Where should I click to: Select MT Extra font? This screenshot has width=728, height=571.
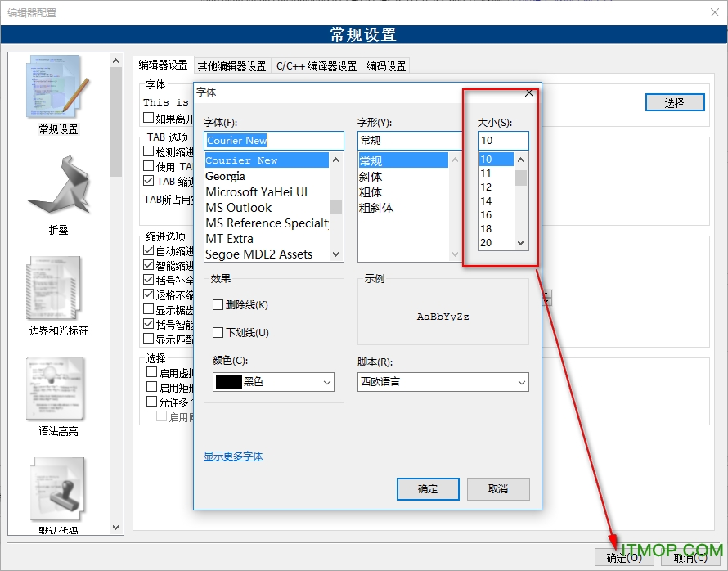[267, 239]
